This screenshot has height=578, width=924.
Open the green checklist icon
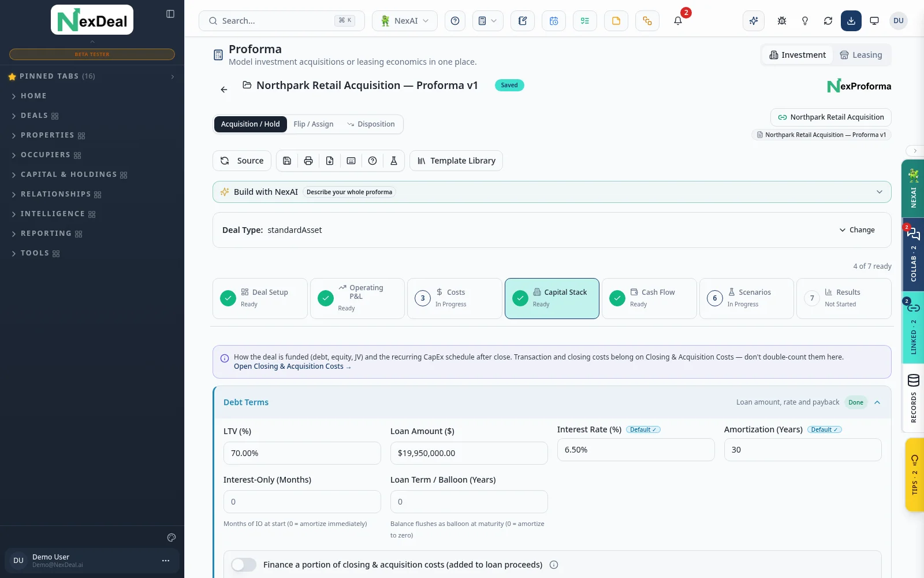coord(585,21)
